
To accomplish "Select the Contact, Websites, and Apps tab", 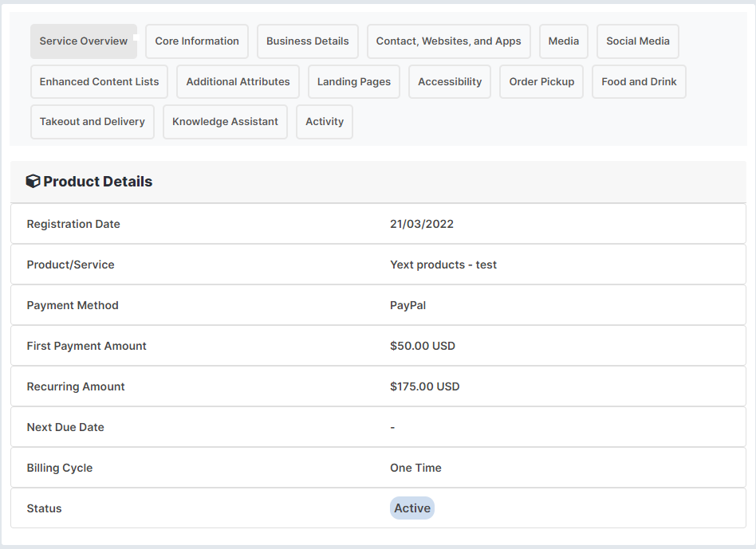I will 447,41.
